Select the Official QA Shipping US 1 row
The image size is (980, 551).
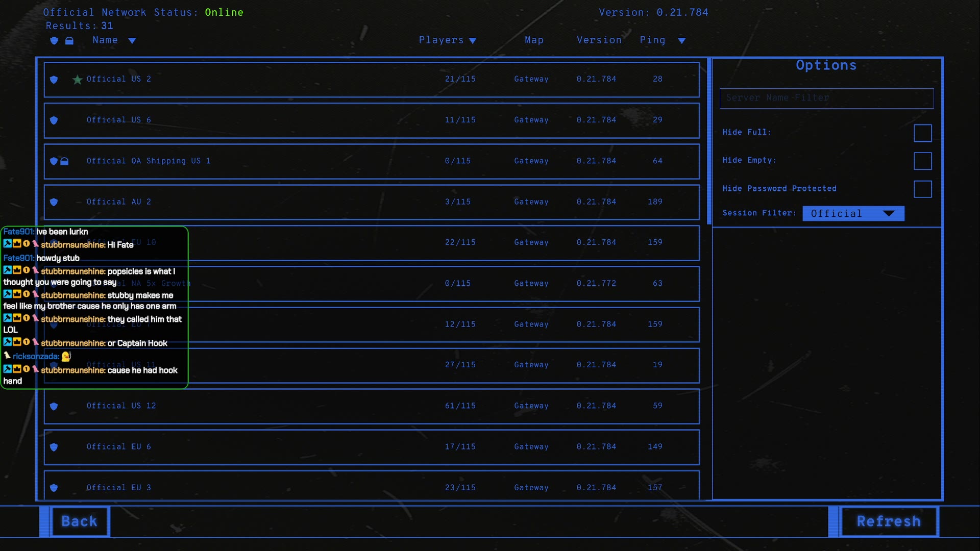click(x=372, y=161)
